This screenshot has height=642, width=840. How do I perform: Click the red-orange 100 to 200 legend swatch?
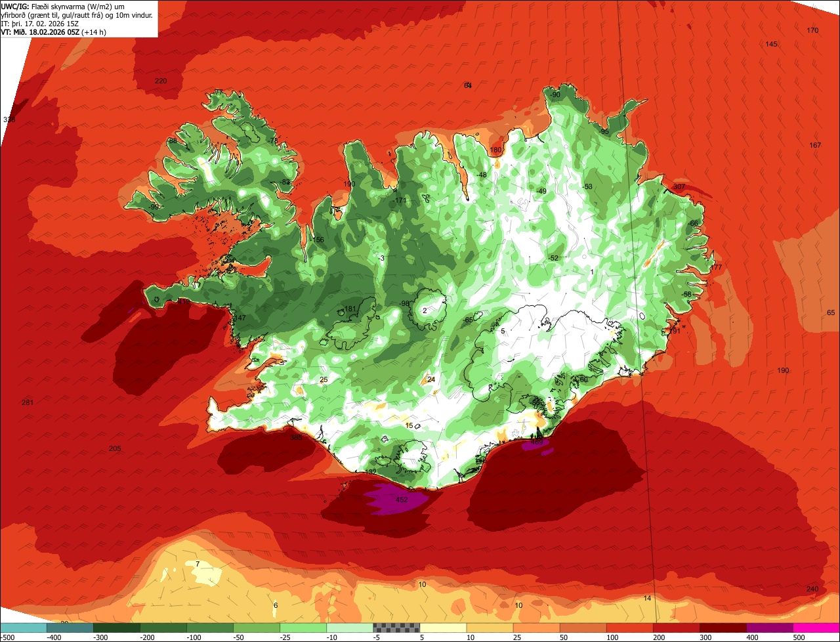[x=630, y=628]
